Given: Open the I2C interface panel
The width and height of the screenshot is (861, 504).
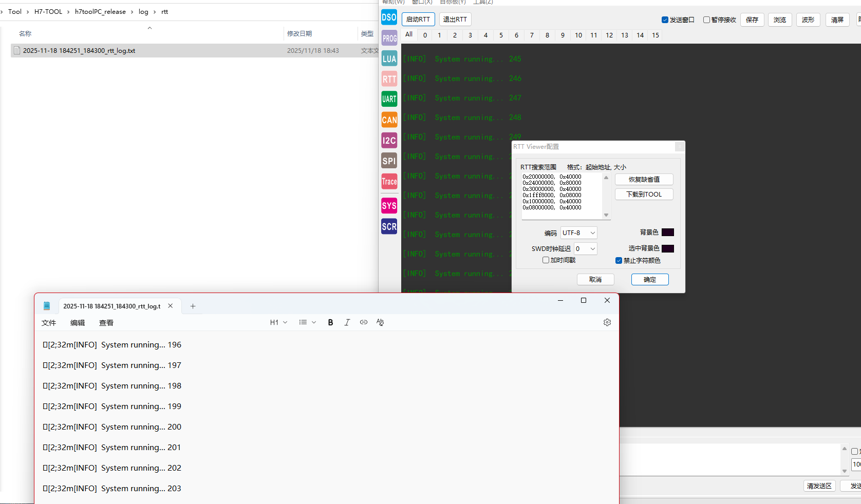Looking at the screenshot, I should [x=389, y=140].
